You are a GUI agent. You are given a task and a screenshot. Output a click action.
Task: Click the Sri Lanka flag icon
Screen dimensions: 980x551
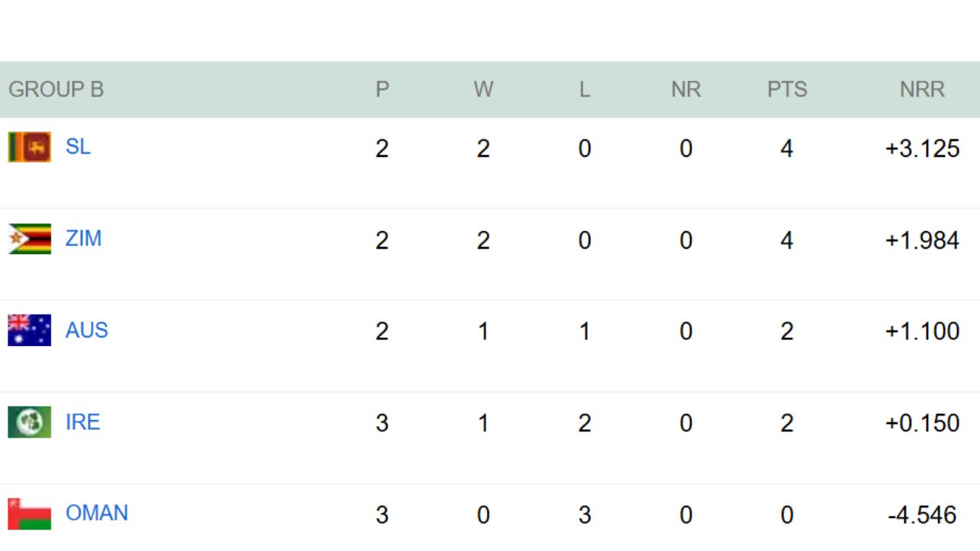[x=29, y=147]
